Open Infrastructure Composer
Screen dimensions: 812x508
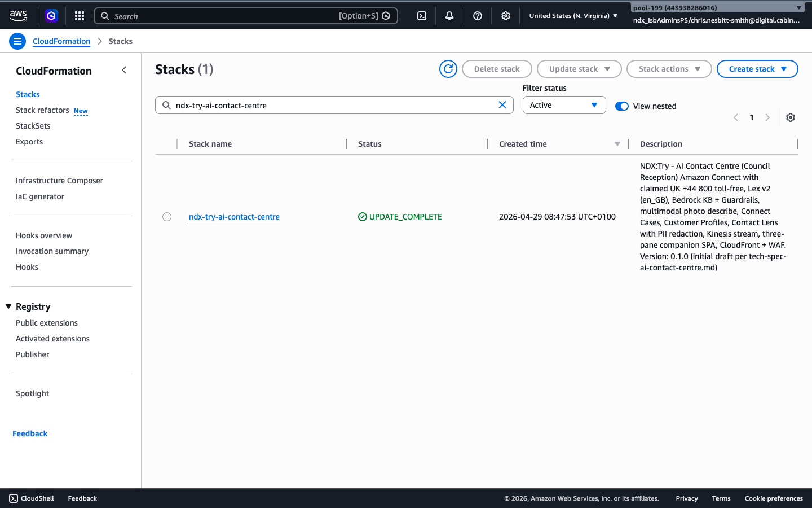[59, 181]
